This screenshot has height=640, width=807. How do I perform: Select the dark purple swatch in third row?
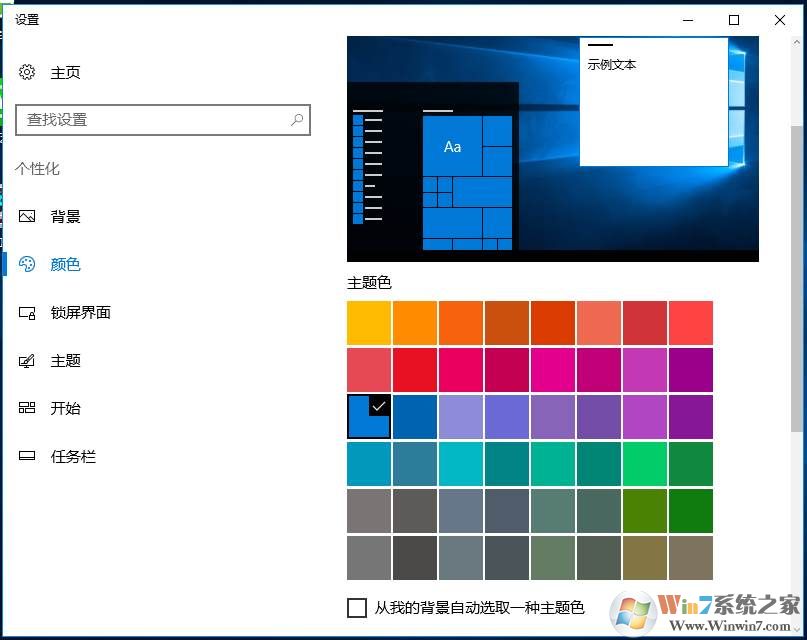pyautogui.click(x=690, y=416)
